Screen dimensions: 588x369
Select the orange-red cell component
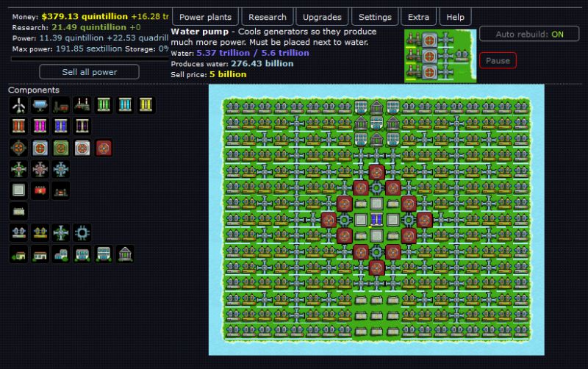coord(18,126)
